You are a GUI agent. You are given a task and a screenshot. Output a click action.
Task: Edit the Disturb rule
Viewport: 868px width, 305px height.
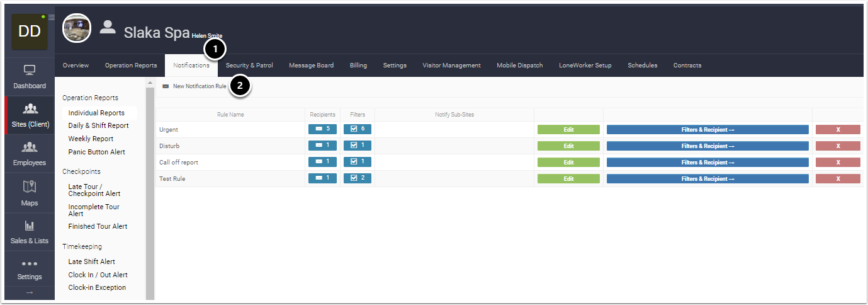pos(568,146)
